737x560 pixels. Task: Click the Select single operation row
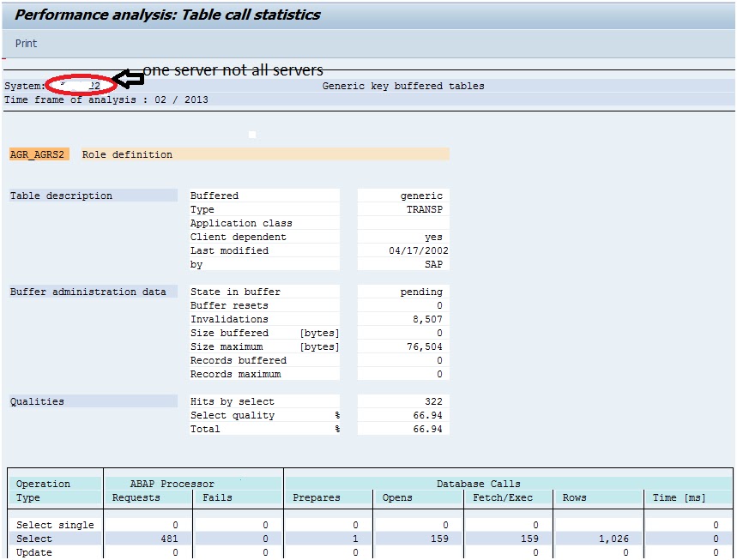(x=47, y=524)
